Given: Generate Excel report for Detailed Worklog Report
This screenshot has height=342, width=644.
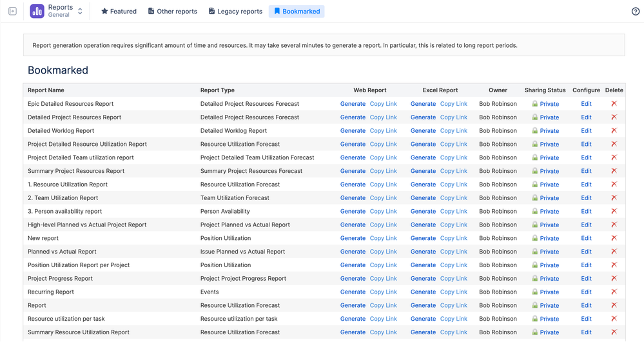Looking at the screenshot, I should (x=423, y=131).
